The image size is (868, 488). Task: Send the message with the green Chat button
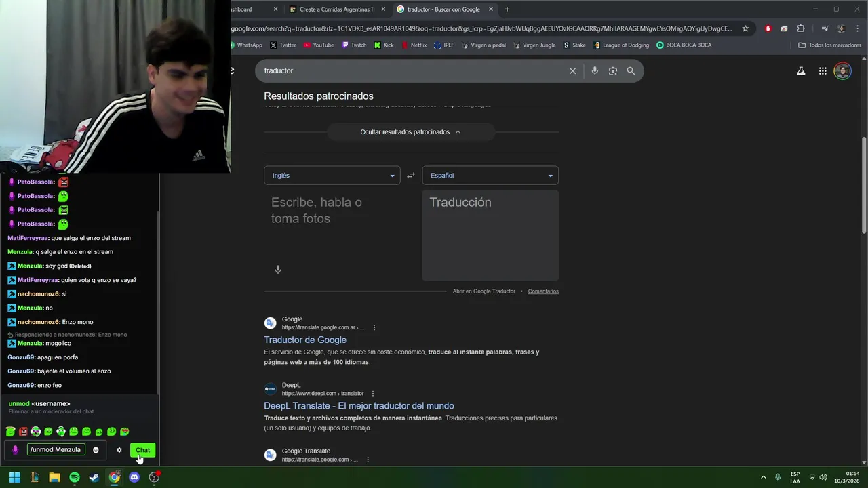(x=142, y=450)
